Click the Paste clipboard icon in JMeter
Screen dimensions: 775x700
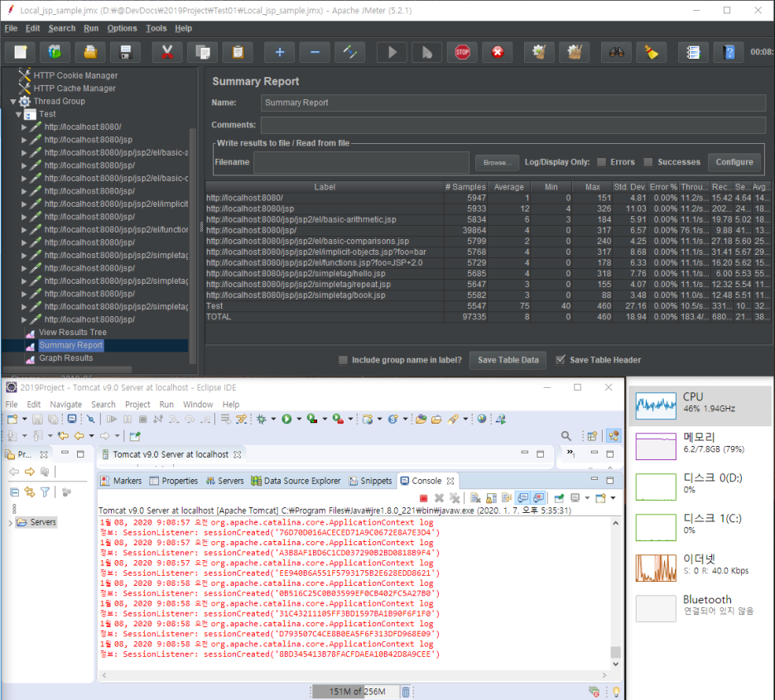point(238,52)
